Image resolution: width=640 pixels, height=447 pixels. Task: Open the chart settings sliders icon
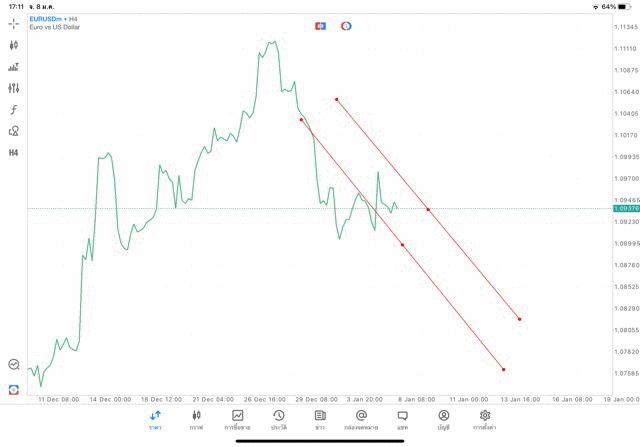click(x=14, y=88)
